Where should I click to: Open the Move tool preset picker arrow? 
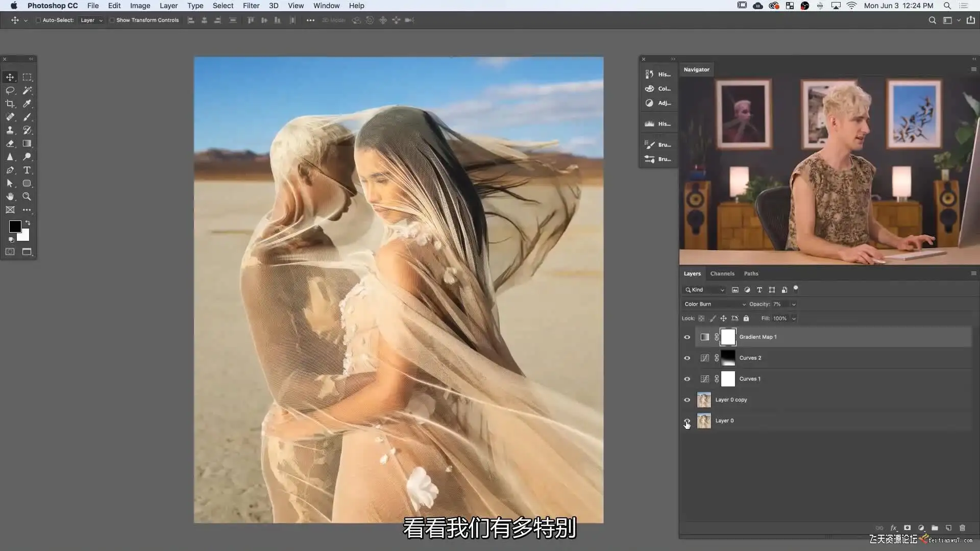click(x=26, y=20)
